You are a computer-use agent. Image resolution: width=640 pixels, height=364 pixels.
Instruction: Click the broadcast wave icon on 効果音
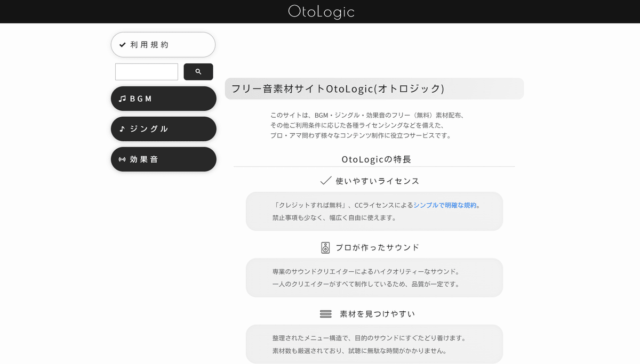point(122,159)
